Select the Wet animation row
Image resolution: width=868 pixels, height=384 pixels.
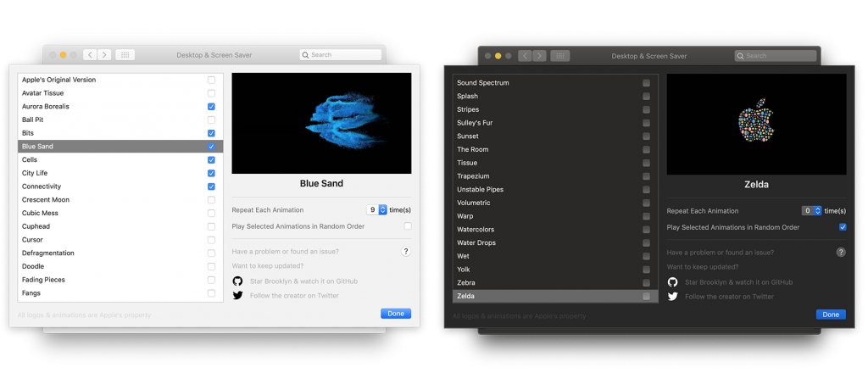(556, 256)
